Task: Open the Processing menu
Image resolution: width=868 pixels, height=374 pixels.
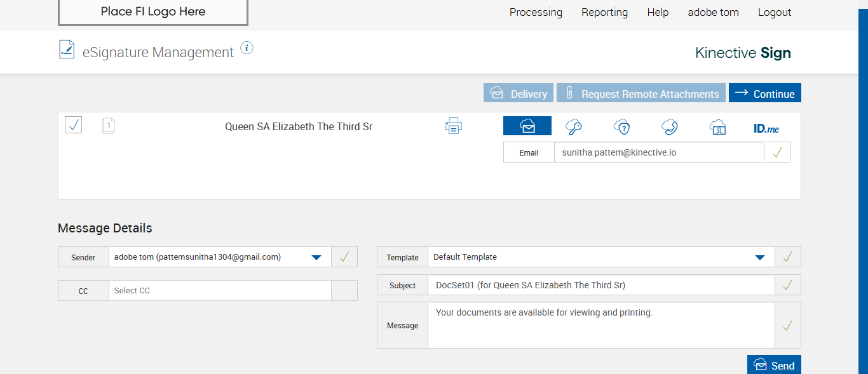Action: click(536, 12)
